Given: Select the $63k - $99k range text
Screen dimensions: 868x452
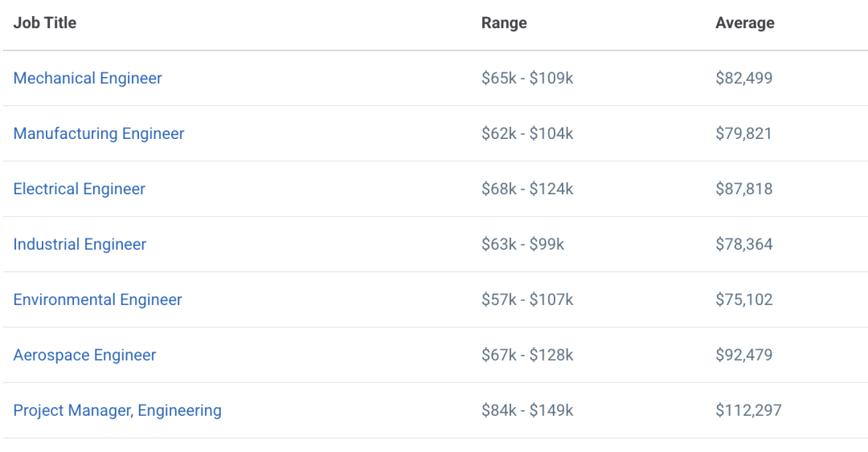Looking at the screenshot, I should [x=522, y=244].
